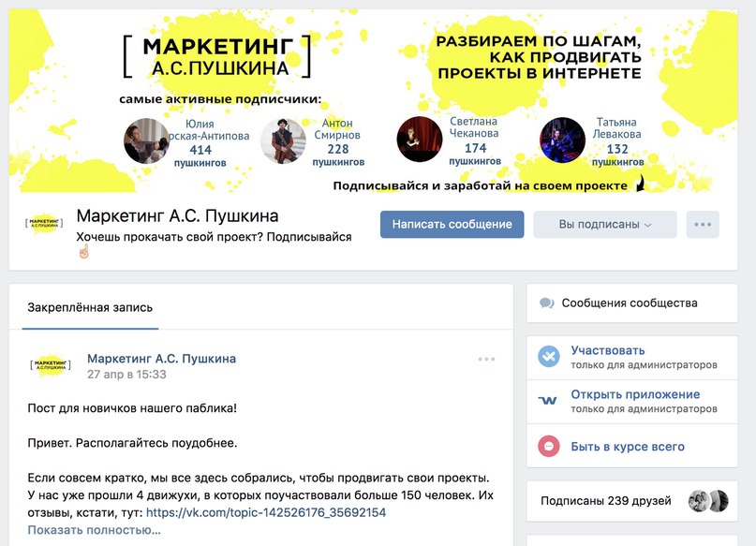Click the Написать сообщение button
756x546 pixels.
(x=452, y=224)
